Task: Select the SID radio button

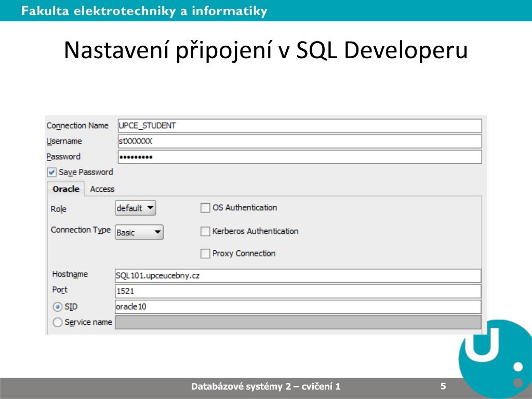Action: click(58, 307)
